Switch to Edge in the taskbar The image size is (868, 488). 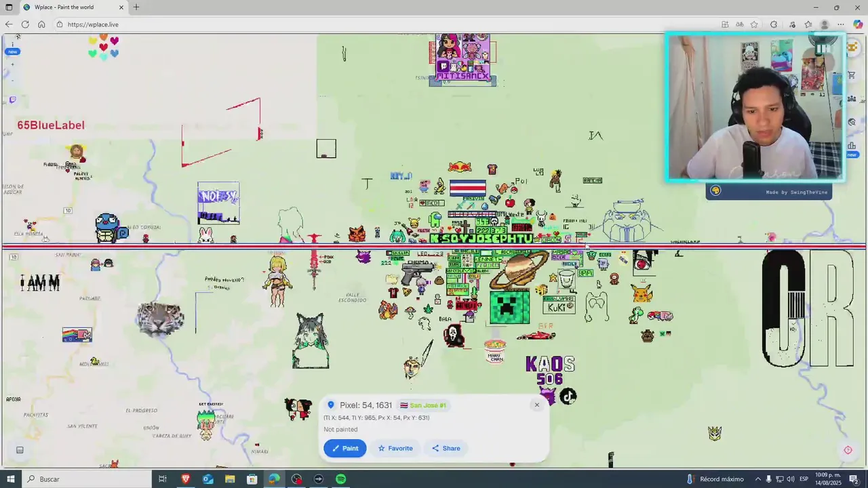[274, 479]
